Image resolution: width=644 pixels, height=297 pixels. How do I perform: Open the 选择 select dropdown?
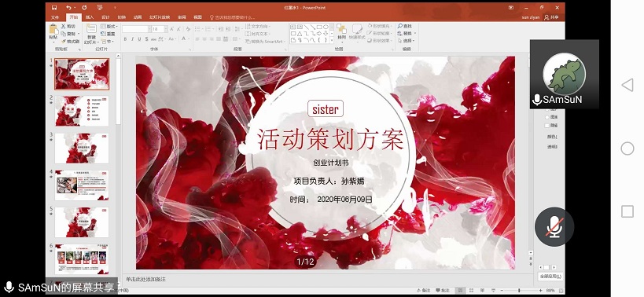407,41
